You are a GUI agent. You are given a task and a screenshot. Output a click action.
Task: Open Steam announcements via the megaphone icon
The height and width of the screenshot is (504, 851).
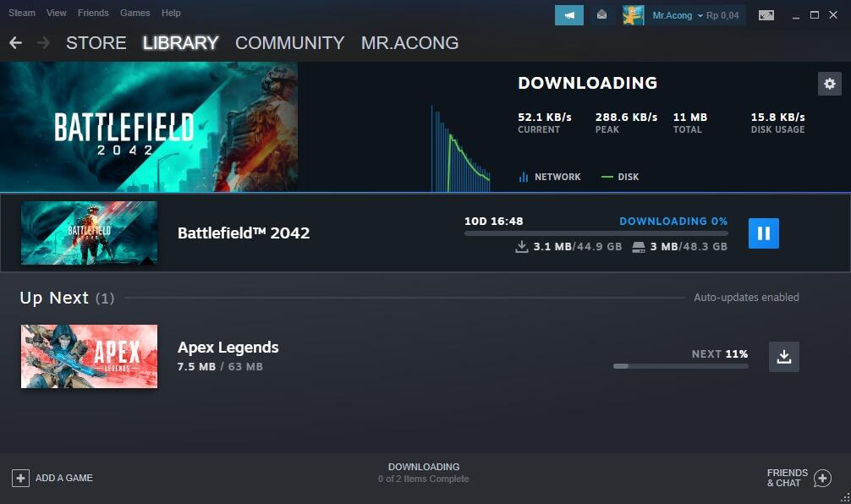coord(568,14)
